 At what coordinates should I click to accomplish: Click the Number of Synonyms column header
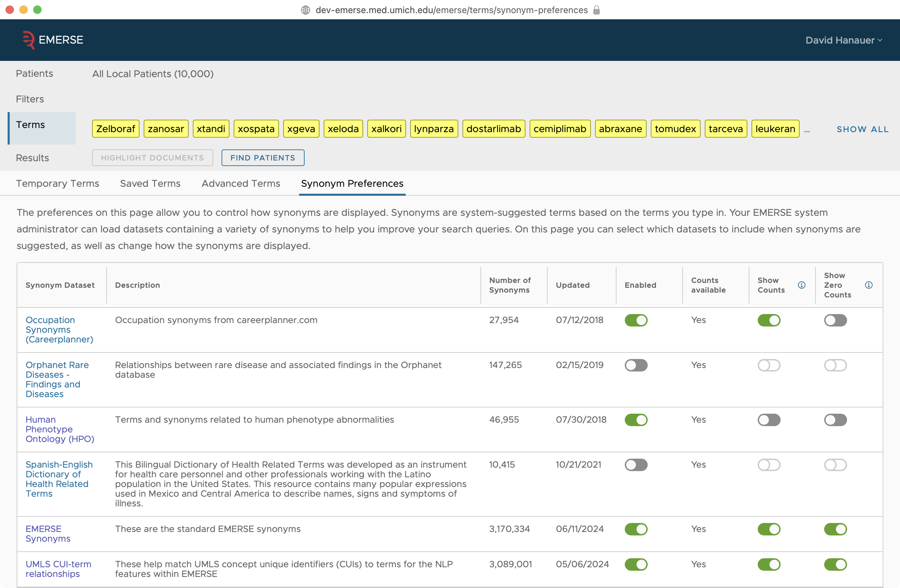point(510,285)
